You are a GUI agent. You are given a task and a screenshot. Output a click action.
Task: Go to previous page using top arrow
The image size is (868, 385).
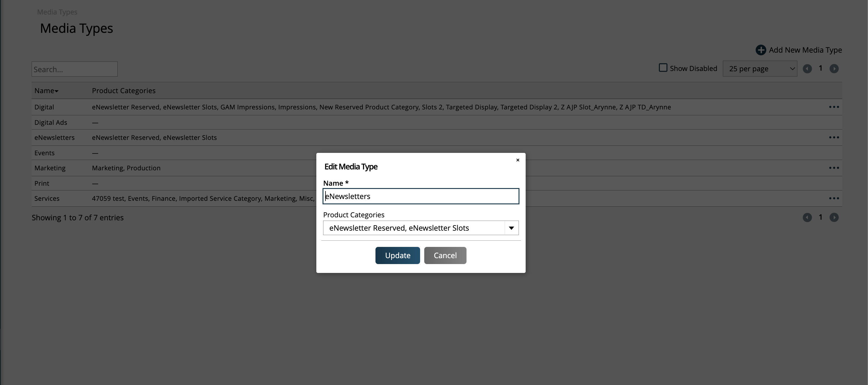point(807,69)
